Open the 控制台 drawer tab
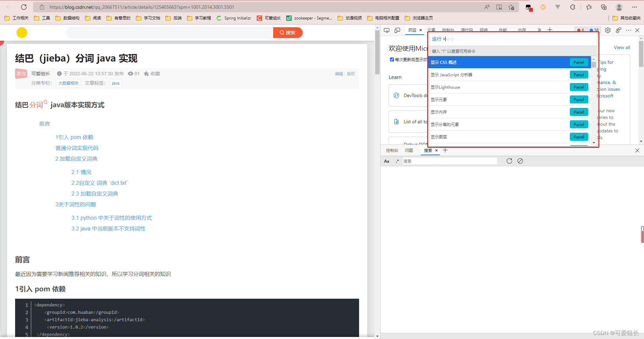Viewport: 644px width, 339px height. pos(392,151)
